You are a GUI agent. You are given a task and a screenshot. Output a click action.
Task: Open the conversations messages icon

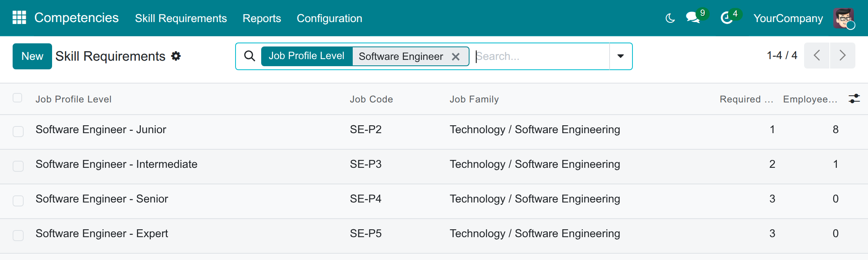(693, 18)
